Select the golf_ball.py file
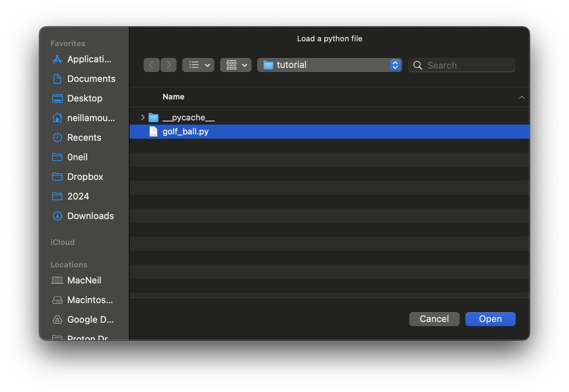Viewport: 569px width, 392px height. [x=186, y=132]
